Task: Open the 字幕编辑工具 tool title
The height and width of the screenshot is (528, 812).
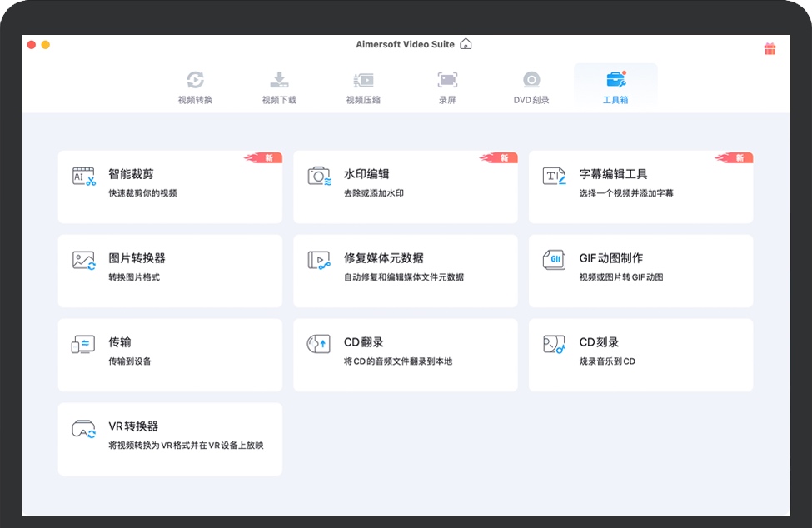Action: tap(613, 174)
